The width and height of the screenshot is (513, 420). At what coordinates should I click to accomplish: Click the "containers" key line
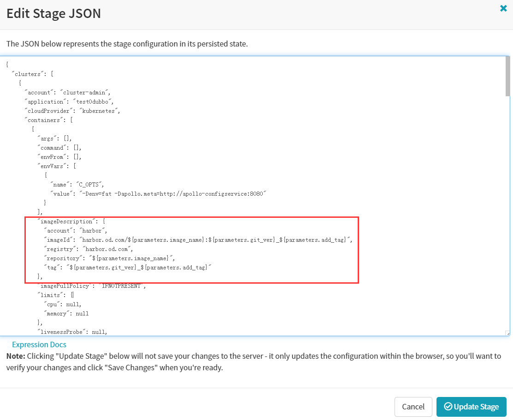tap(49, 120)
